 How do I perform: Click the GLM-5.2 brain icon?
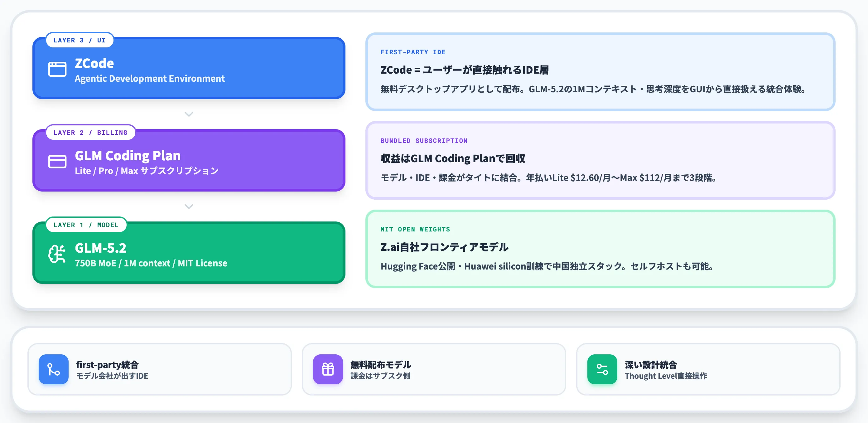pos(57,254)
